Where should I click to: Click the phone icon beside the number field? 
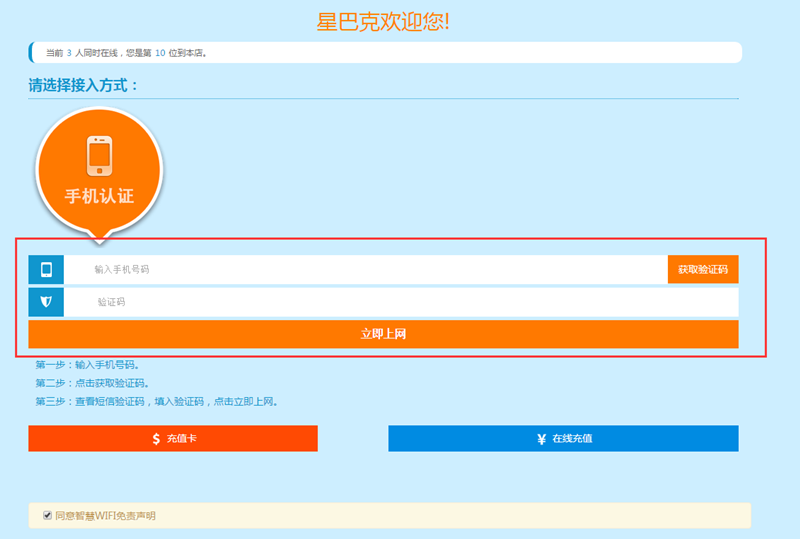(46, 270)
